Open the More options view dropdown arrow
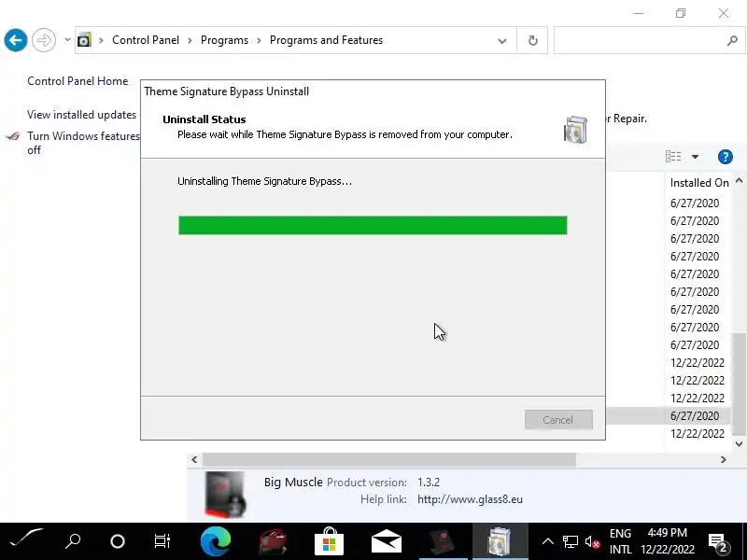 click(695, 156)
